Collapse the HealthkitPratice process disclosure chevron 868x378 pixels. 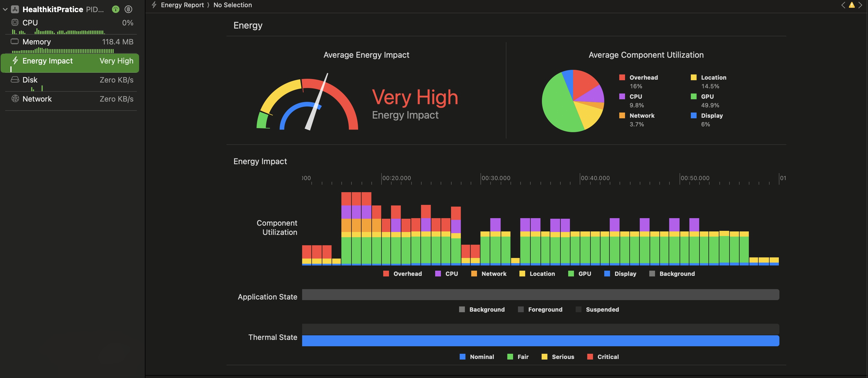[x=5, y=10]
